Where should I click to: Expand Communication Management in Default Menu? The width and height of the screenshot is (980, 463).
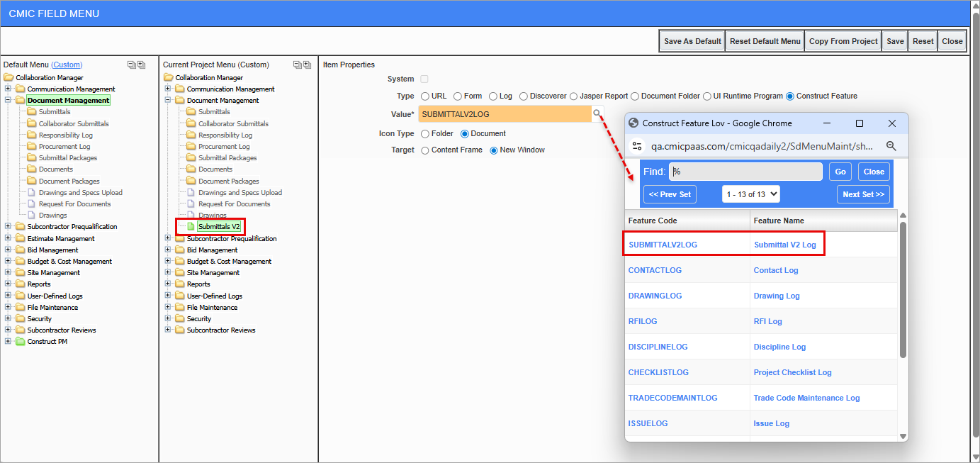[9, 89]
